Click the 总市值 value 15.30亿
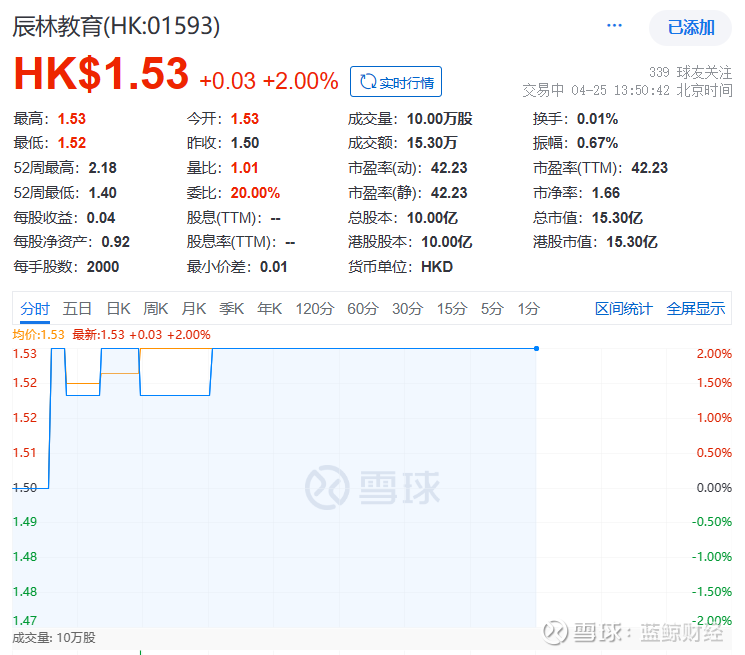 pyautogui.click(x=617, y=218)
